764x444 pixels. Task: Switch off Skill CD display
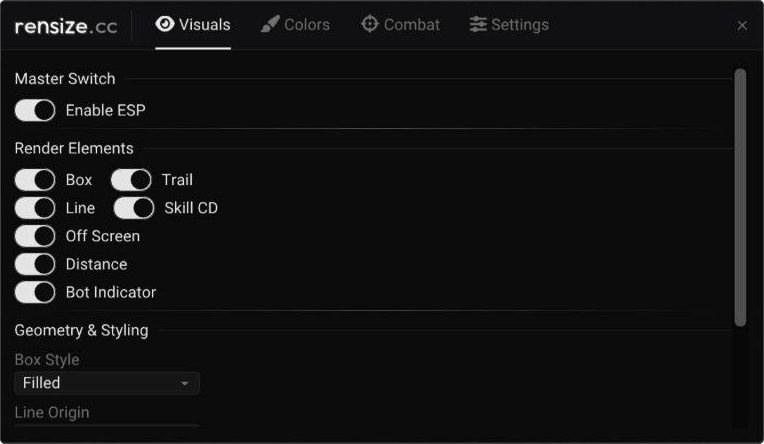pyautogui.click(x=134, y=208)
